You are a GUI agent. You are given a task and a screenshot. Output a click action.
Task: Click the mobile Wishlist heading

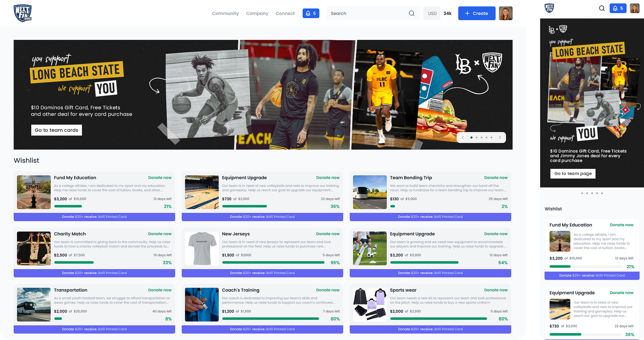[553, 209]
